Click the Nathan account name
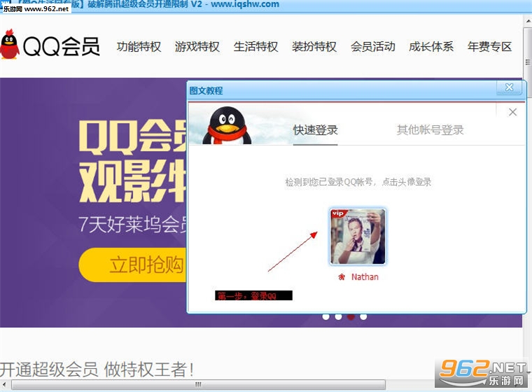Image resolution: width=532 pixels, height=392 pixels. tap(365, 277)
